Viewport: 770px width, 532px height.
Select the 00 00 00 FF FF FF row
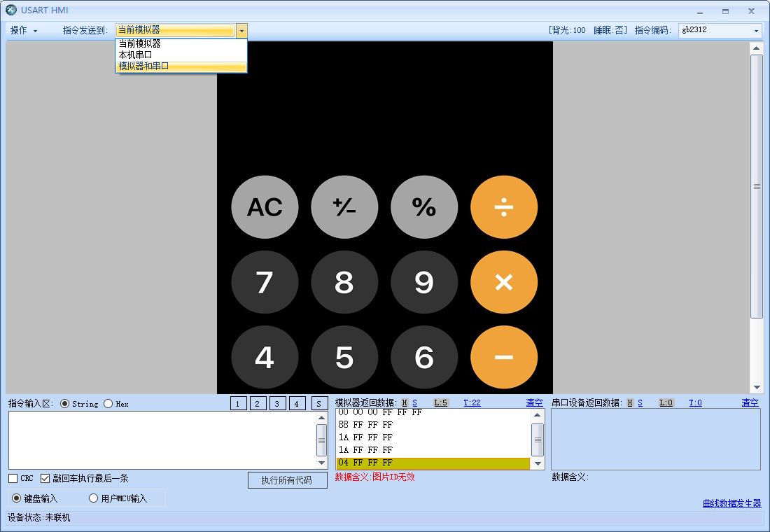point(433,412)
